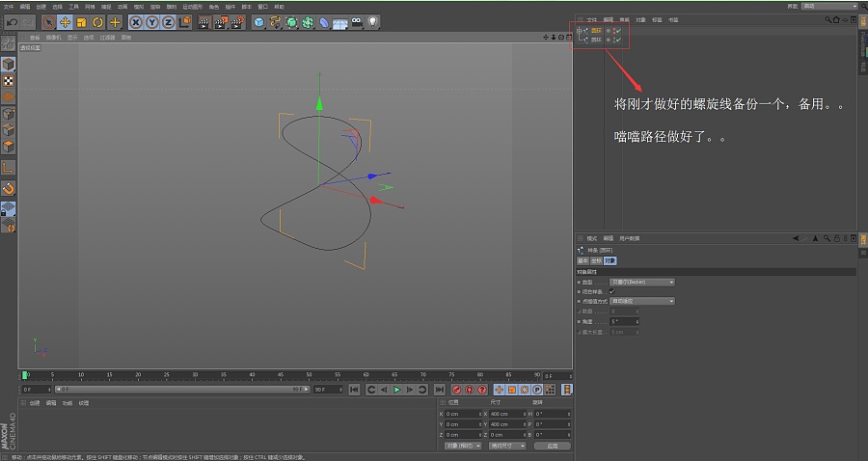Click the Undo arrow icon
The height and width of the screenshot is (461, 868).
tap(13, 22)
